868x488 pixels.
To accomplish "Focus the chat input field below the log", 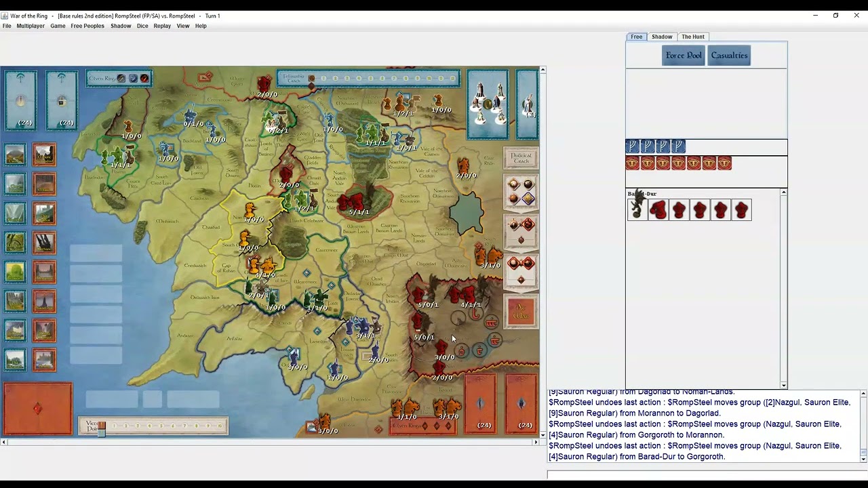I will click(x=707, y=474).
